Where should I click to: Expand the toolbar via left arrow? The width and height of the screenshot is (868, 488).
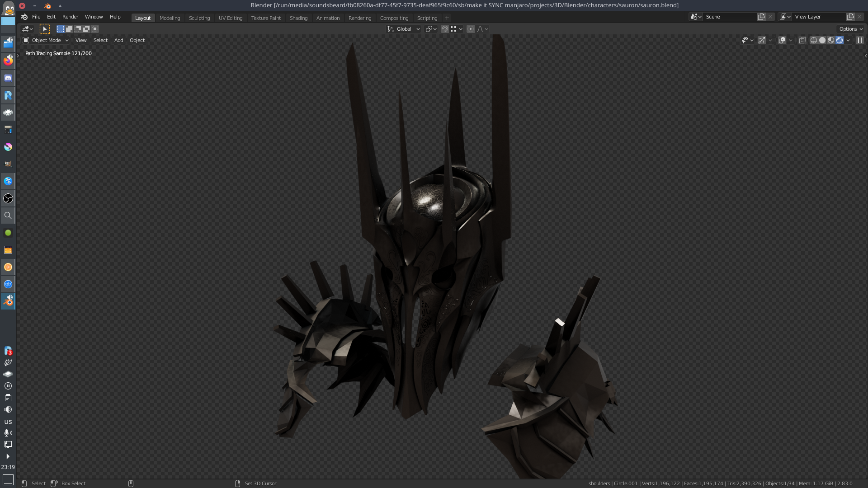18,56
